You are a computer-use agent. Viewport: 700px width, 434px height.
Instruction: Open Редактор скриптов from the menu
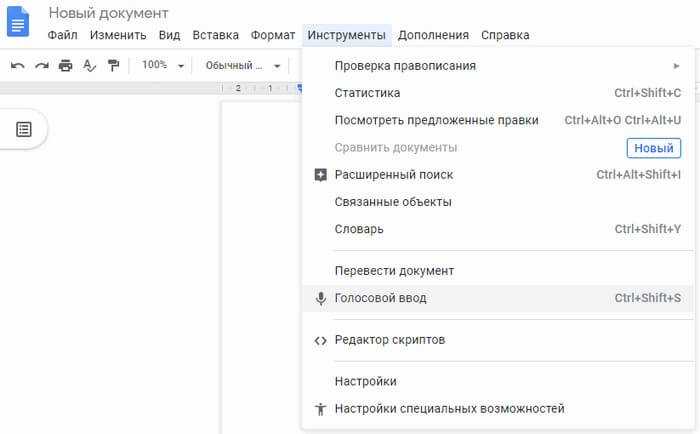coord(498,340)
